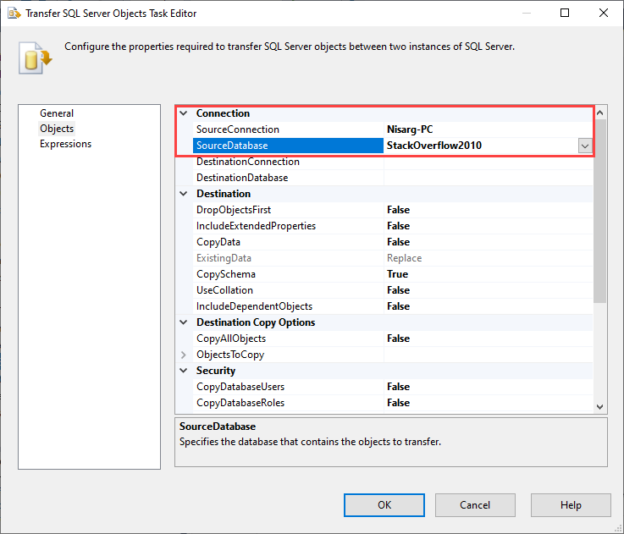Select the CopyDatabaseUsers property
This screenshot has width=624, height=534.
[240, 386]
